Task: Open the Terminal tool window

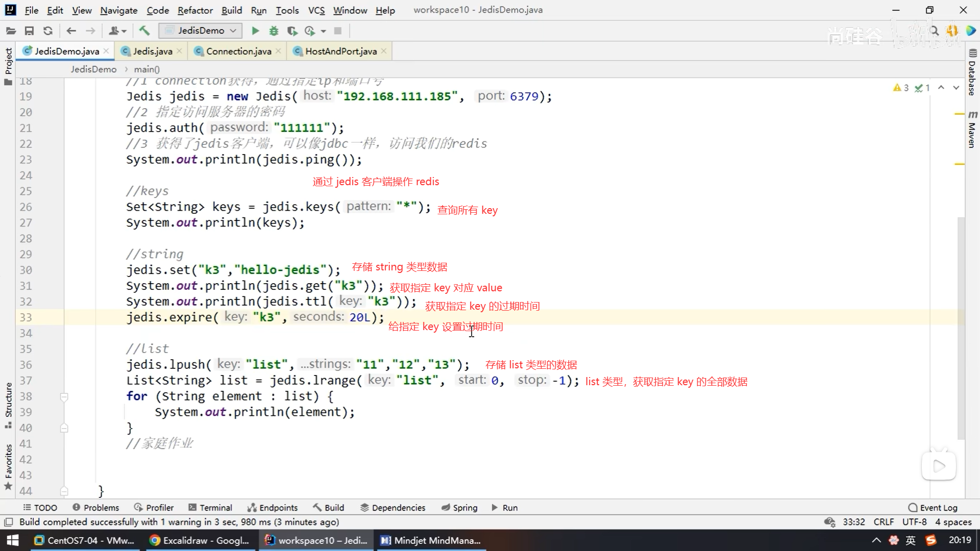Action: click(x=210, y=508)
